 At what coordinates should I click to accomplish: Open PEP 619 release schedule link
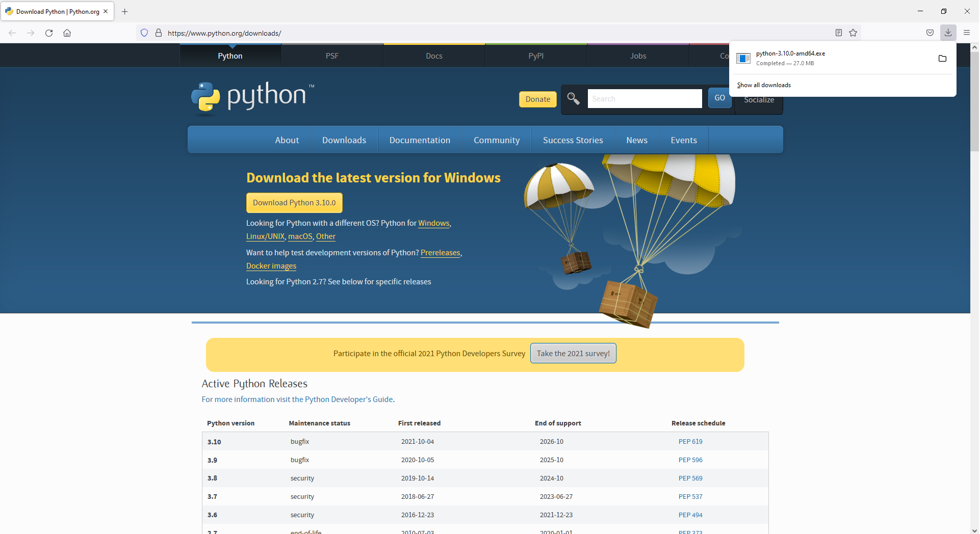[x=690, y=442]
